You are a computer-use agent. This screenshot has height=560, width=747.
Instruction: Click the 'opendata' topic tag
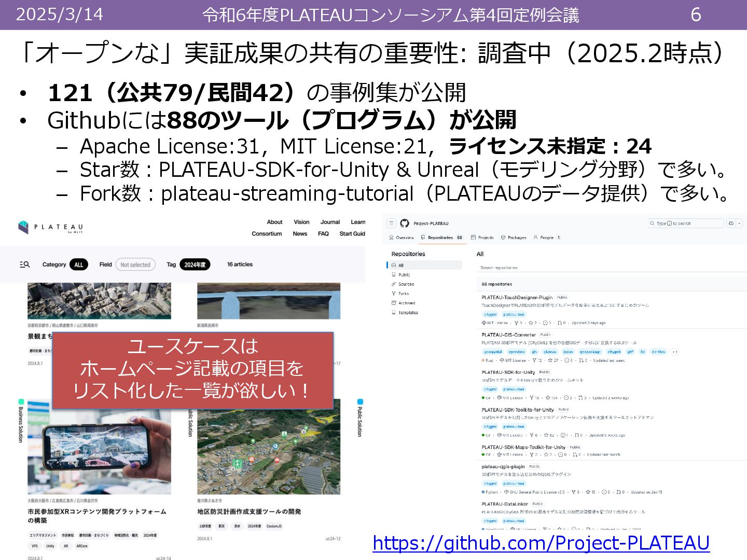point(517,352)
